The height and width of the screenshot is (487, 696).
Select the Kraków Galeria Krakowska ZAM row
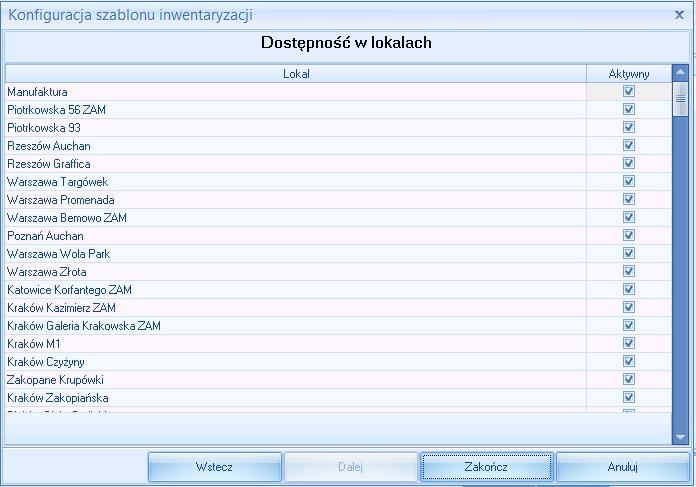click(x=338, y=325)
